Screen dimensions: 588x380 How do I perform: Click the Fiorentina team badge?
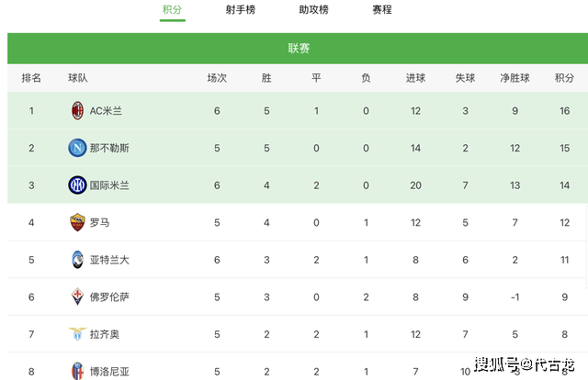77,296
